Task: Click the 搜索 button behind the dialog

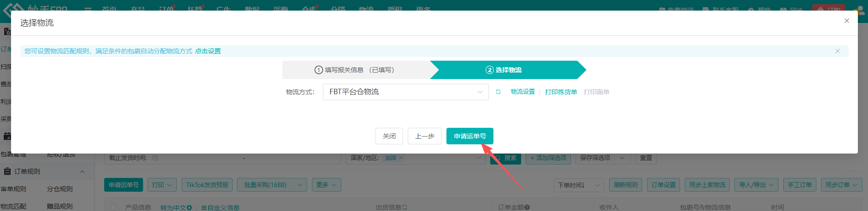Action: point(505,158)
